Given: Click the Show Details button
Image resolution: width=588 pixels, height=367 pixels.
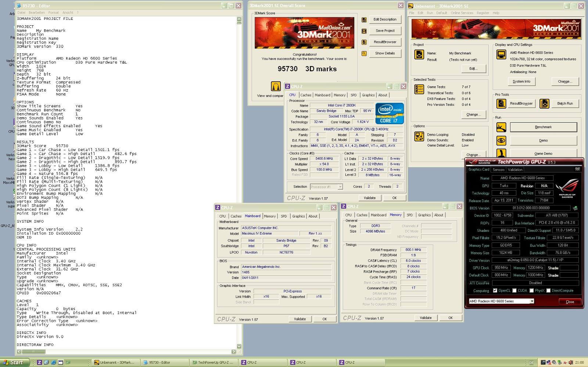Looking at the screenshot, I should 385,53.
